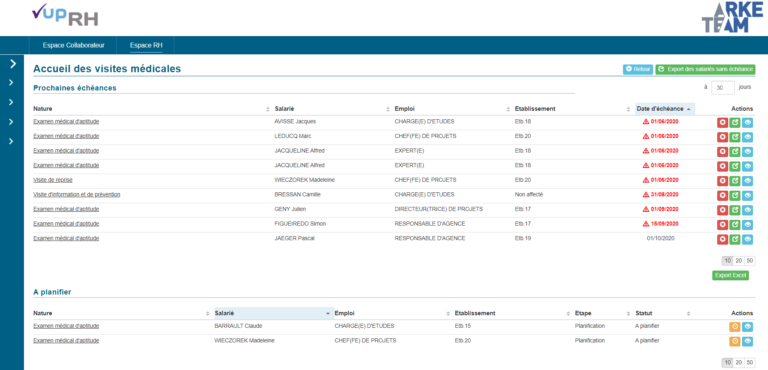
Task: Open Visite de reprise link
Action: pyautogui.click(x=53, y=180)
